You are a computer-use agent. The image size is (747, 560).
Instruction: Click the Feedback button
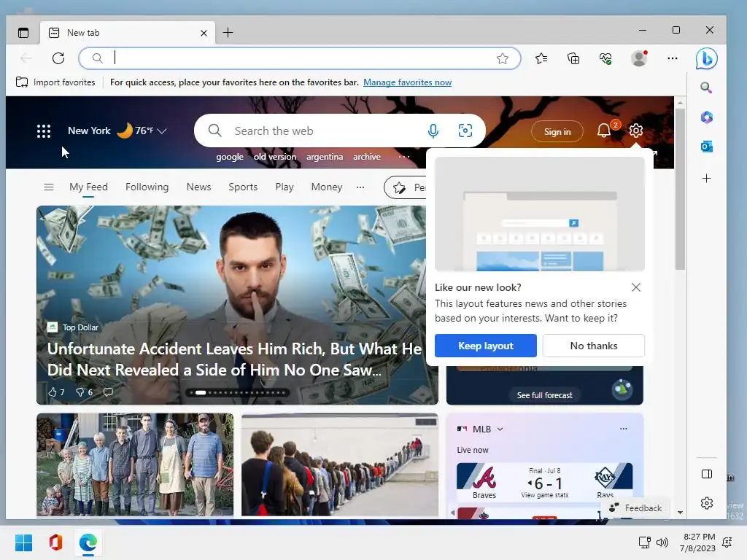(x=636, y=508)
